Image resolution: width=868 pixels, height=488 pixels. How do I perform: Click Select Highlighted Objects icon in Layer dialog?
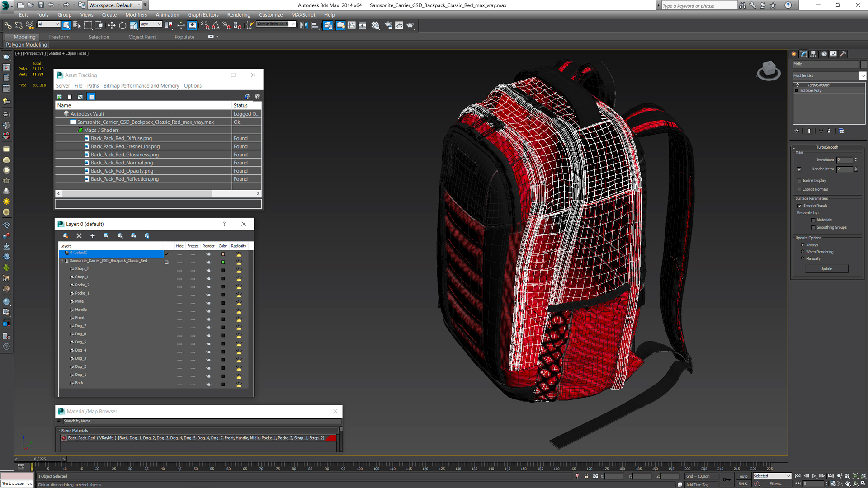106,236
